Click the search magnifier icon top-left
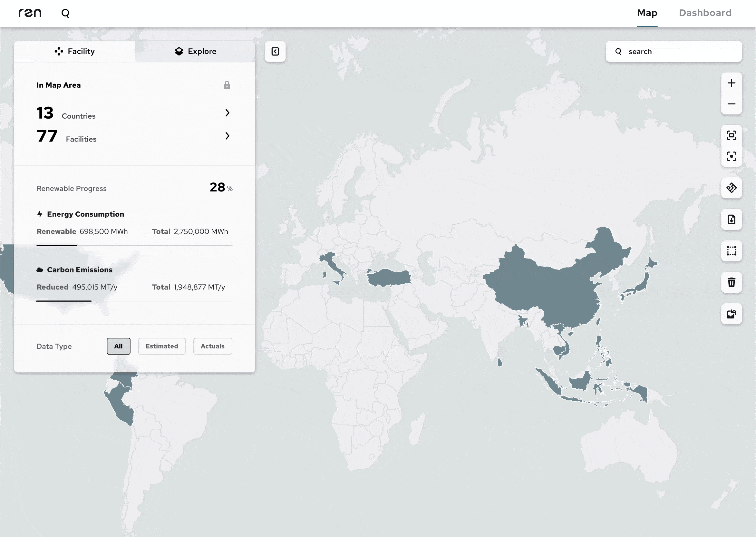Screen dimensions: 756x537 tap(66, 13)
